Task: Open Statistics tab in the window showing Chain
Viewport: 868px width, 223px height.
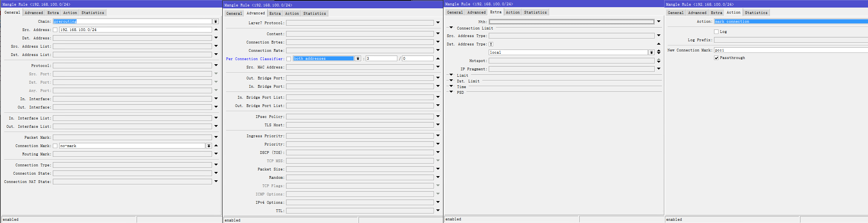Action: coord(92,13)
